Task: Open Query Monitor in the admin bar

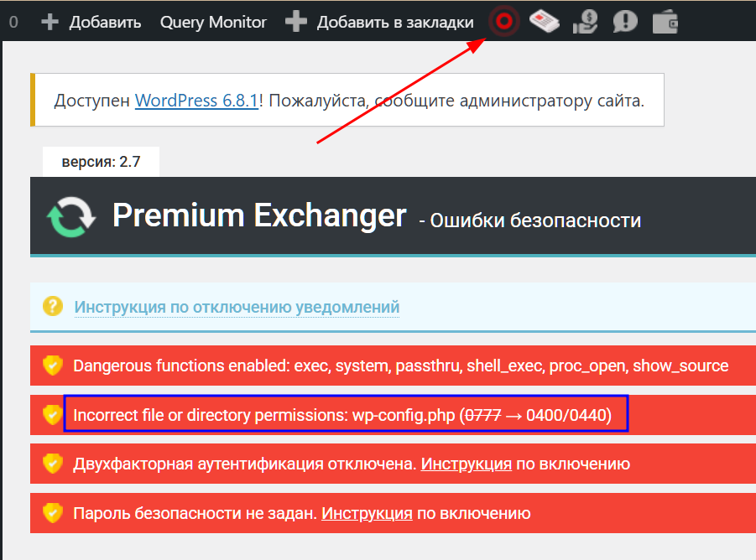Action: click(213, 23)
